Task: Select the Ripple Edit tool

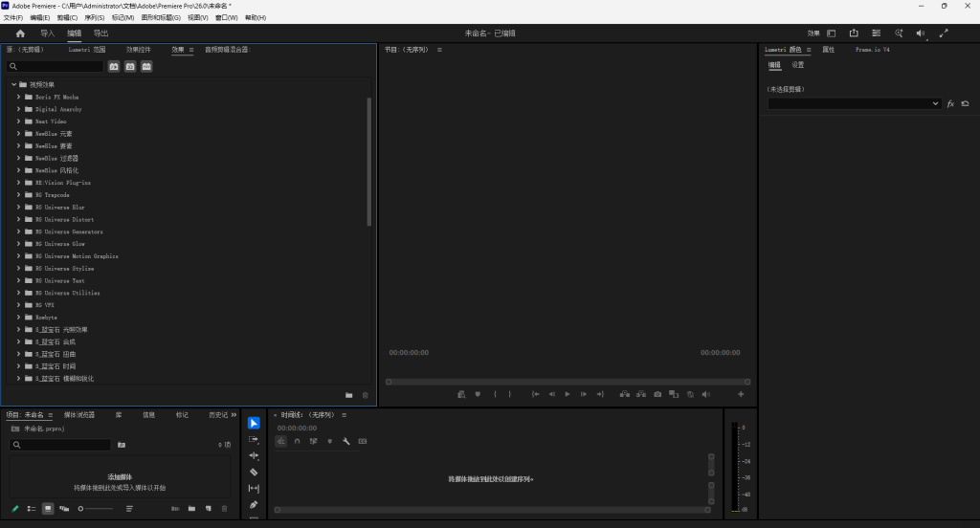Action: pyautogui.click(x=254, y=455)
